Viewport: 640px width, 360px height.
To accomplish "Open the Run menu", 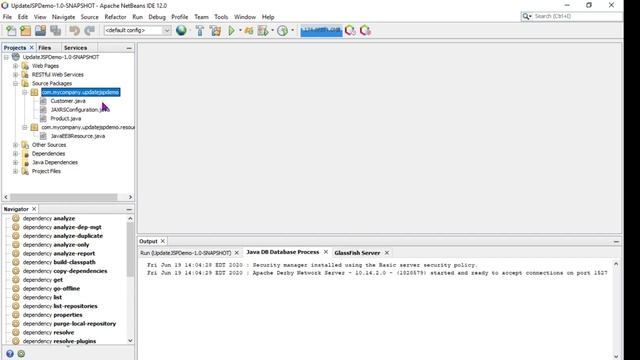I will coord(138,17).
